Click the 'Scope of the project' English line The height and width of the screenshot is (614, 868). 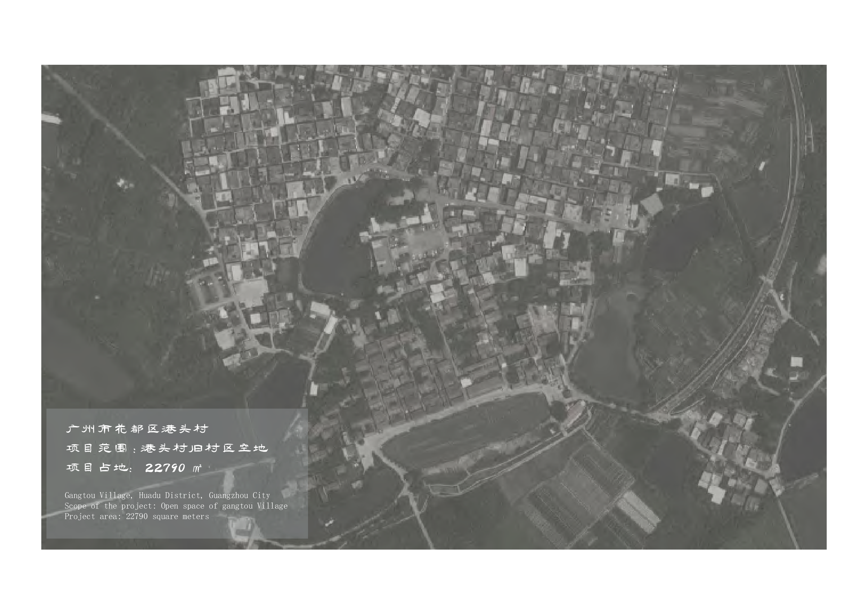176,506
